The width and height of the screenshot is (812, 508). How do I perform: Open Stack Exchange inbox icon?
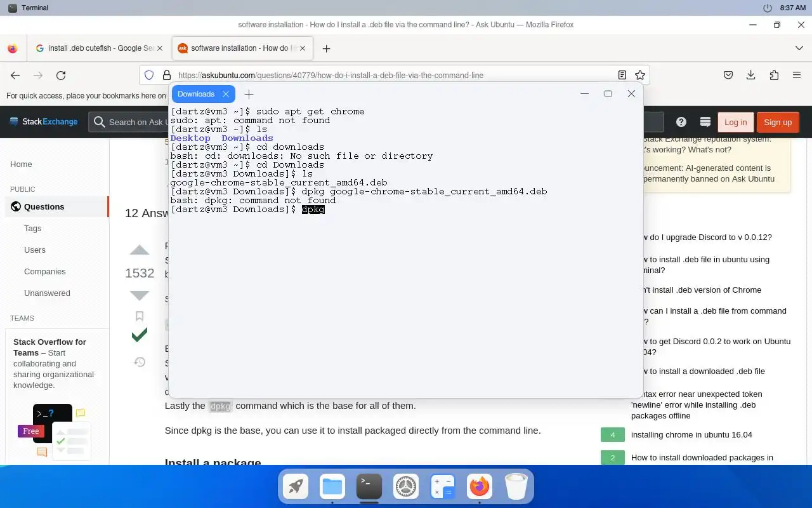coord(705,122)
